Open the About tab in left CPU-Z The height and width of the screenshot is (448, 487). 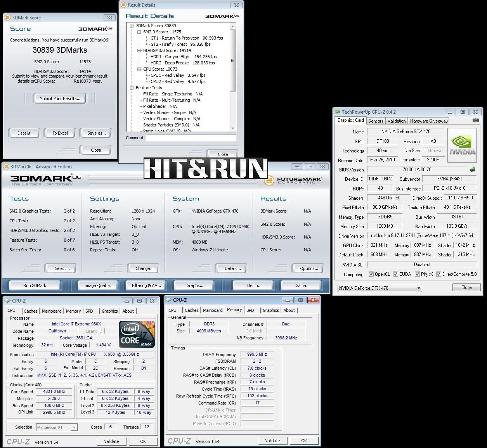coord(128,311)
